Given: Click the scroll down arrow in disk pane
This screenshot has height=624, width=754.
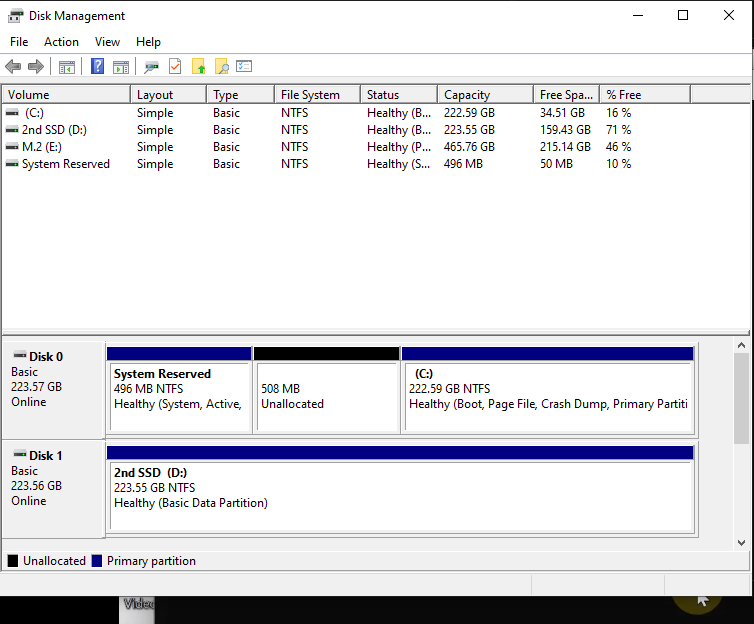Looking at the screenshot, I should (x=741, y=542).
